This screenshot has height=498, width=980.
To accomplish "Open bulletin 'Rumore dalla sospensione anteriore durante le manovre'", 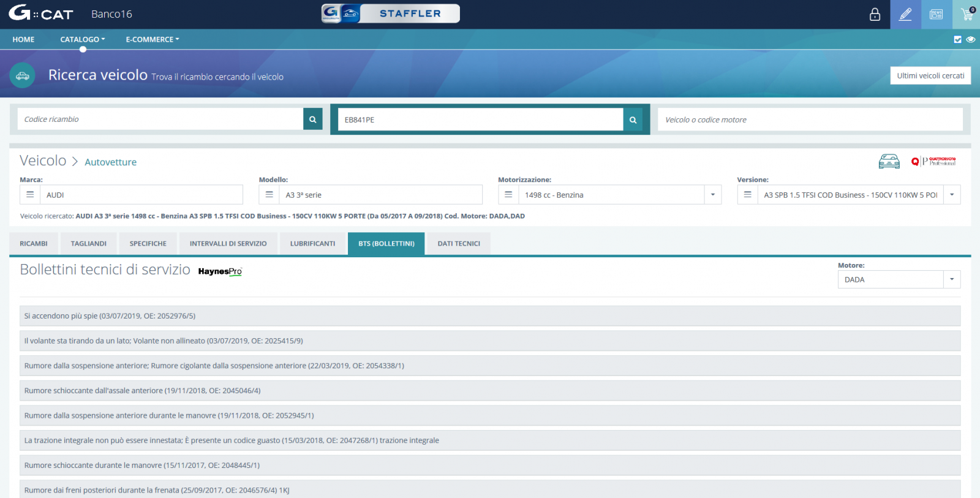I will pyautogui.click(x=490, y=415).
